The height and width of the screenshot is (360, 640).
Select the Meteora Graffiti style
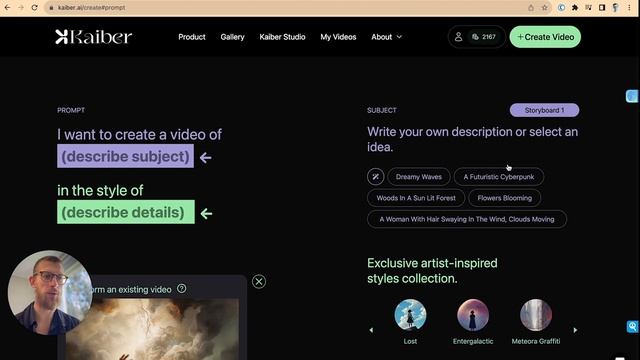click(536, 315)
